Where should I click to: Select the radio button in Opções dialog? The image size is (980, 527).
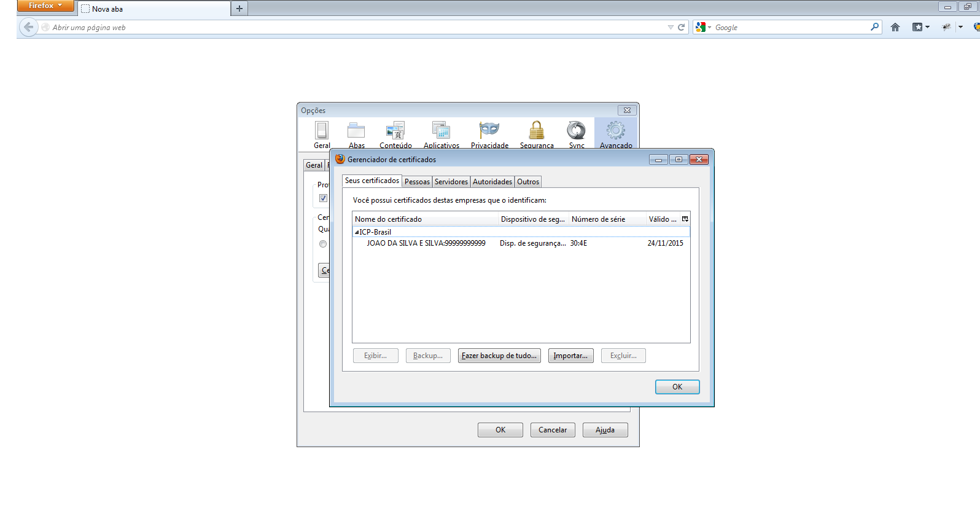coord(323,244)
